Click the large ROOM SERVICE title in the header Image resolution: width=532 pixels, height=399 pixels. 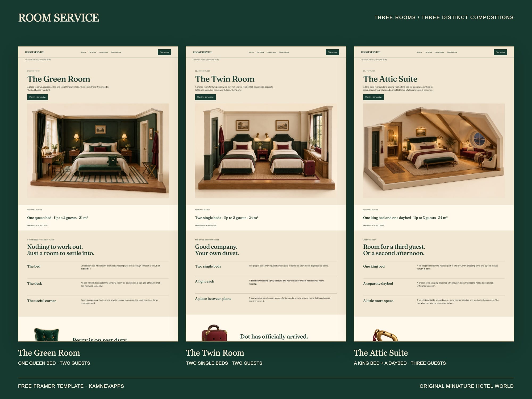pos(59,18)
